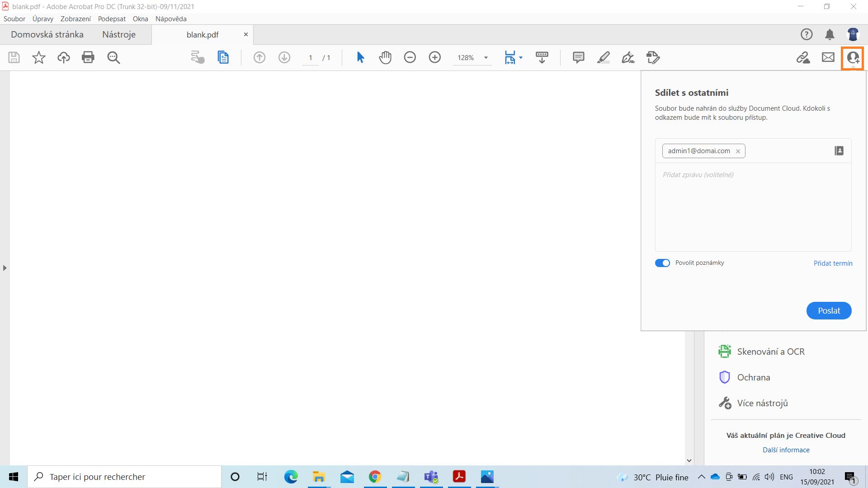Click the star bookmark icon
Screen dimensions: 868x488
39,57
